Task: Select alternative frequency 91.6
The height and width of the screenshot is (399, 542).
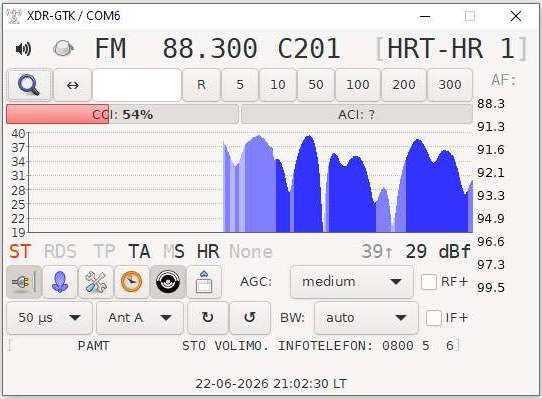Action: coord(491,150)
